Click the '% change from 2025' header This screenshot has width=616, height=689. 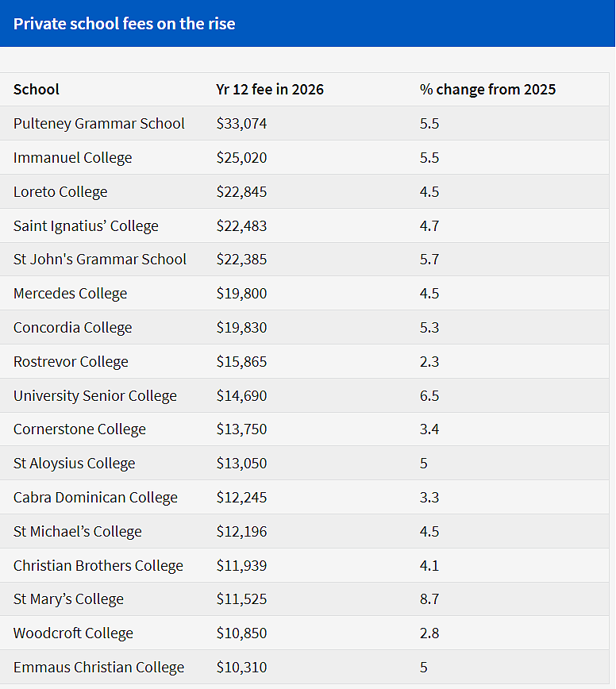[487, 89]
